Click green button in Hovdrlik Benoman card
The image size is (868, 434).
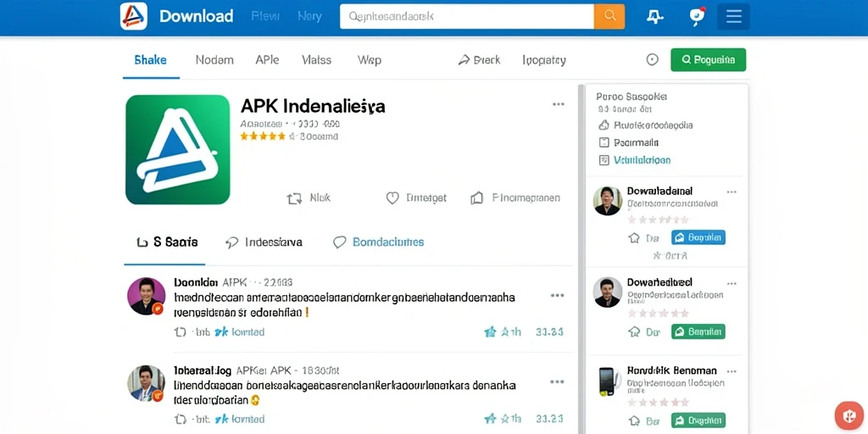point(698,420)
